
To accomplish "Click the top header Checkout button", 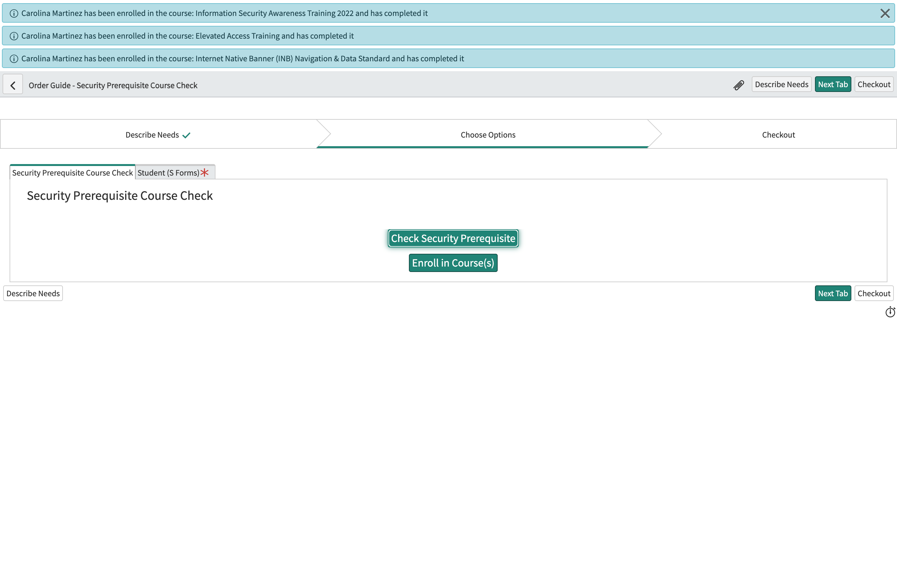I will tap(874, 84).
